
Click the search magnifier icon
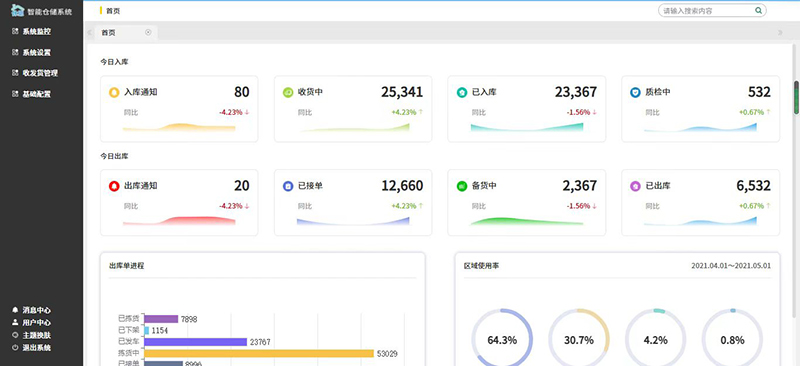click(x=759, y=10)
